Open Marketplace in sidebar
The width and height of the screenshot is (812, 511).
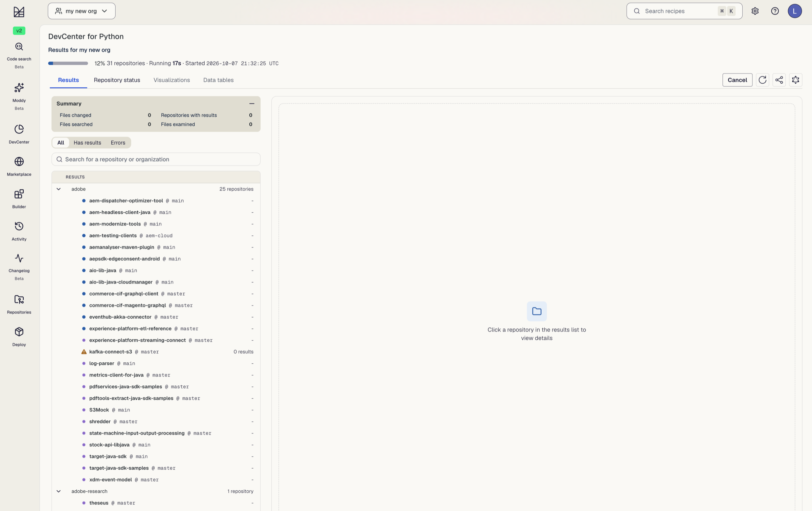(19, 166)
